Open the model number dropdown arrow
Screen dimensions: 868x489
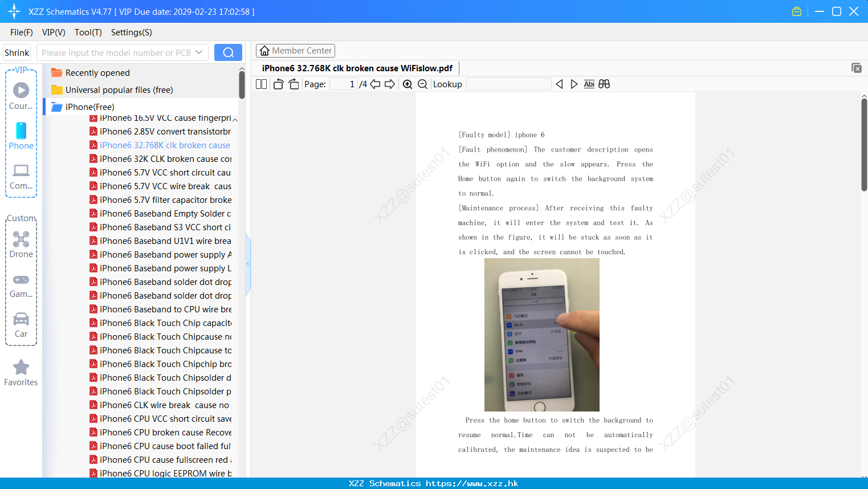[x=199, y=52]
